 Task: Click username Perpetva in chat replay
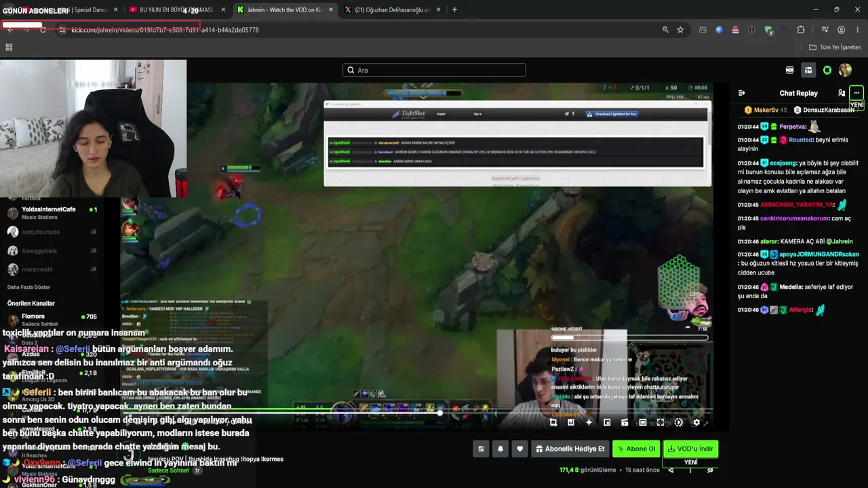793,127
